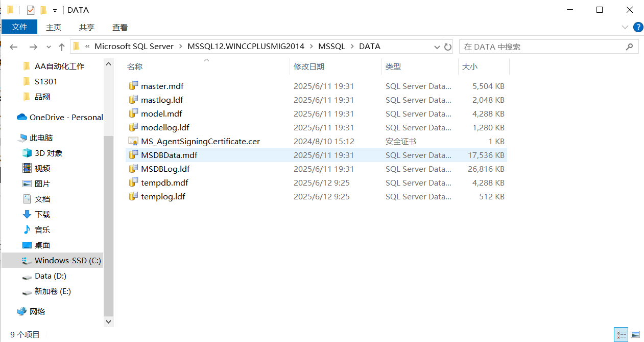The width and height of the screenshot is (644, 342).
Task: Click the 2024/8/10 15:12 date of the certificate
Action: (x=324, y=141)
